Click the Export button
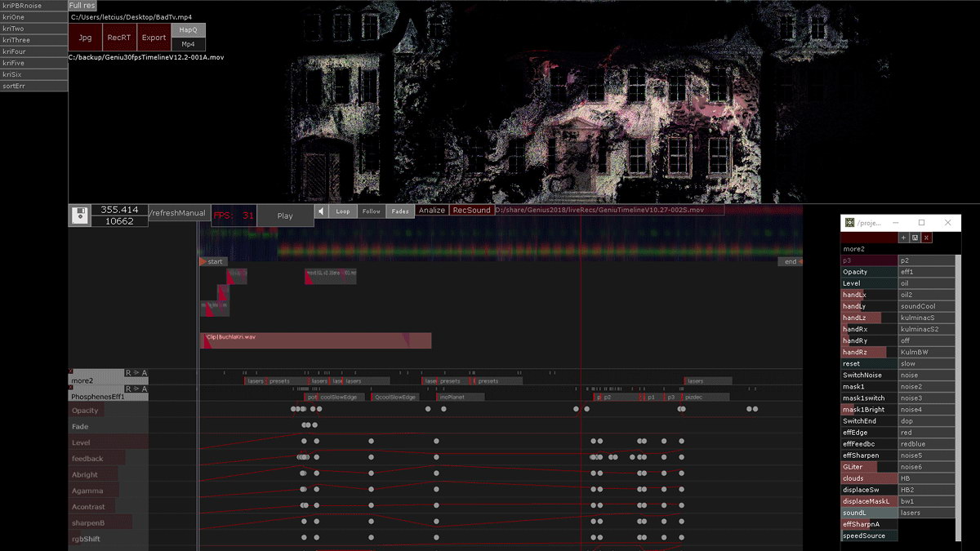Viewport: 980px width, 551px height. click(154, 37)
